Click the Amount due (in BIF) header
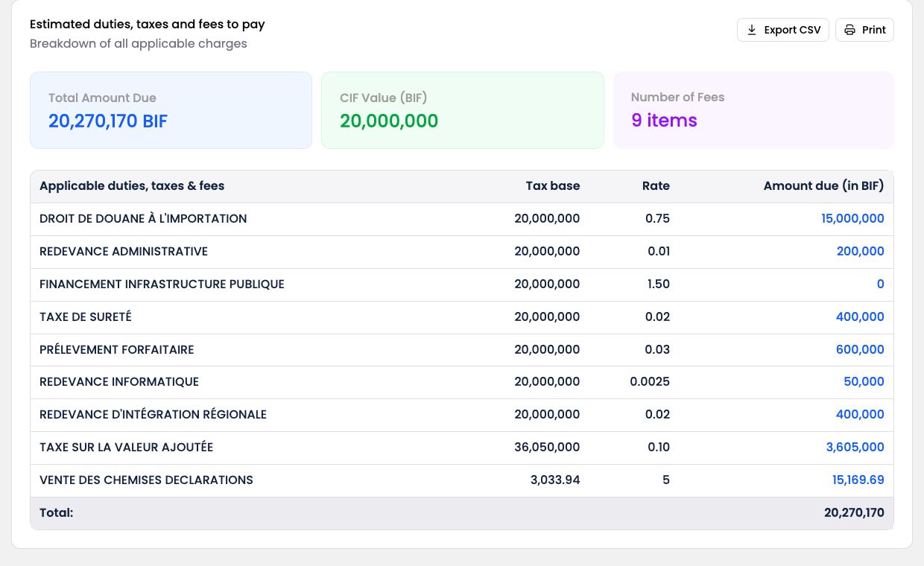Viewport: 924px width, 566px height. [x=824, y=186]
